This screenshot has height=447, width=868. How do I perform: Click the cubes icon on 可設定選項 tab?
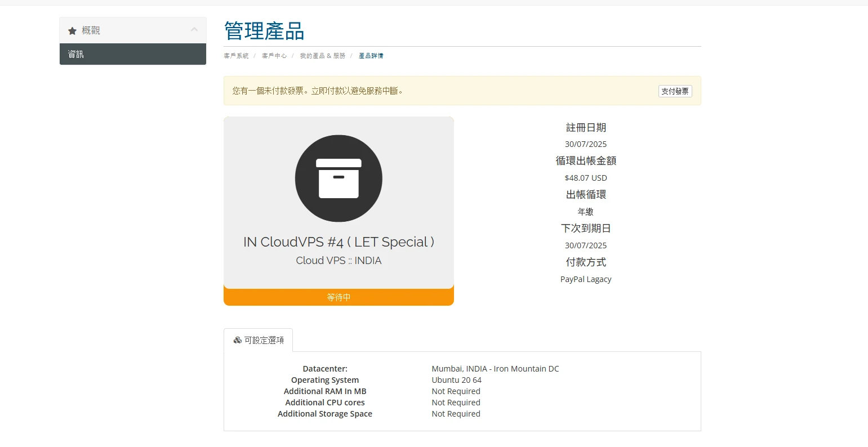click(238, 340)
